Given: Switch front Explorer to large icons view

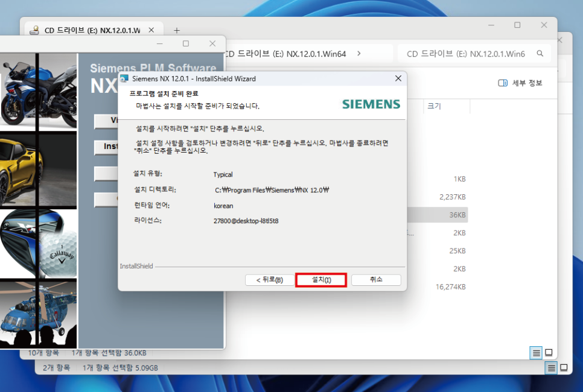Looking at the screenshot, I should point(549,353).
